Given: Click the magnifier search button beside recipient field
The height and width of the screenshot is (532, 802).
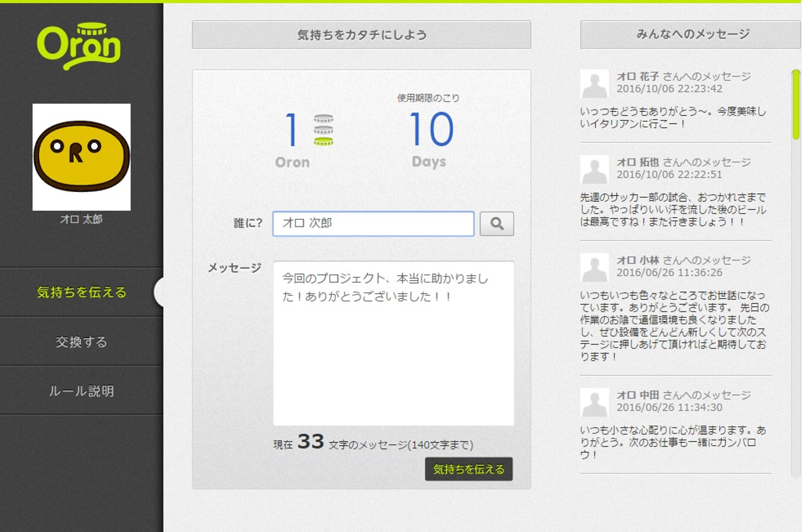Looking at the screenshot, I should pyautogui.click(x=497, y=224).
